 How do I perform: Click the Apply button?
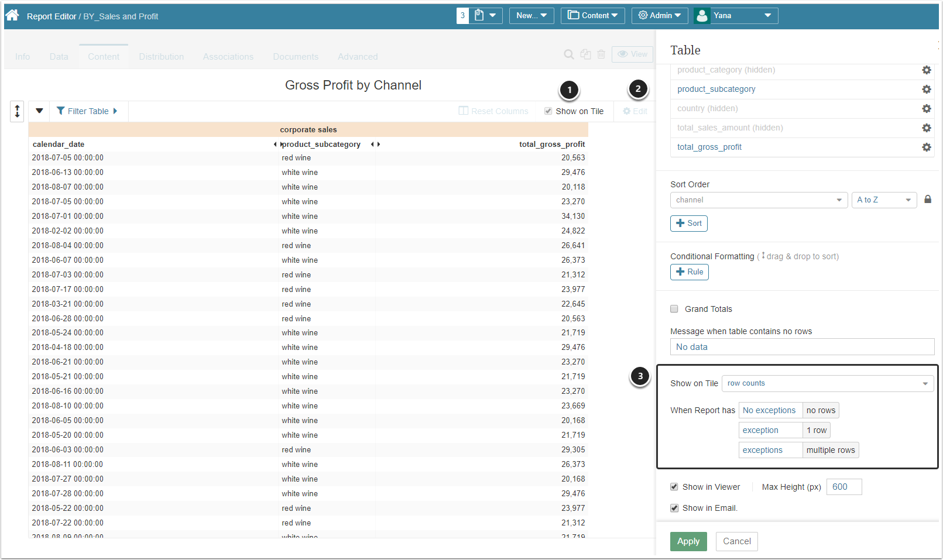688,541
